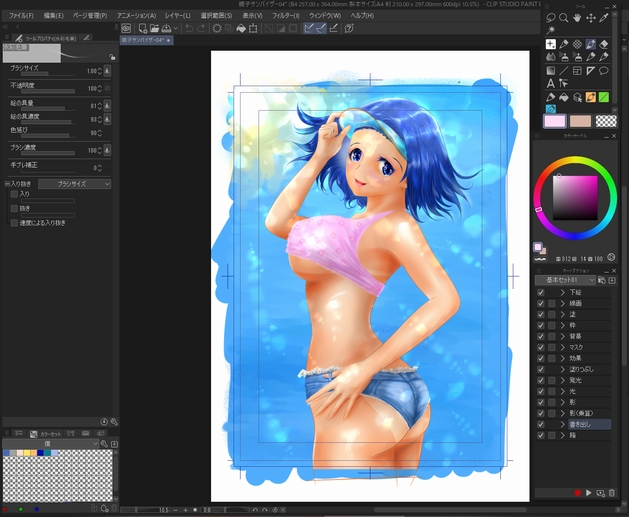This screenshot has width=629, height=517.
Task: Select the Eraser tool
Action: [x=604, y=44]
